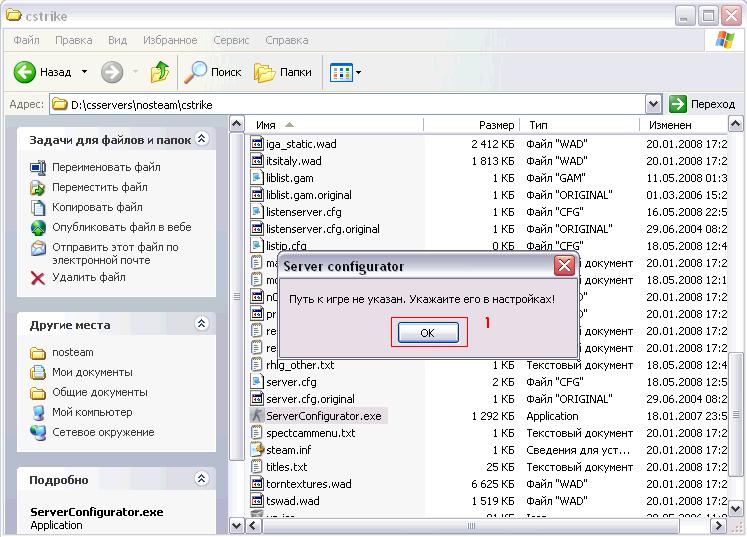This screenshot has height=537, width=747.
Task: Open Сетевое окружение link
Action: (103, 432)
